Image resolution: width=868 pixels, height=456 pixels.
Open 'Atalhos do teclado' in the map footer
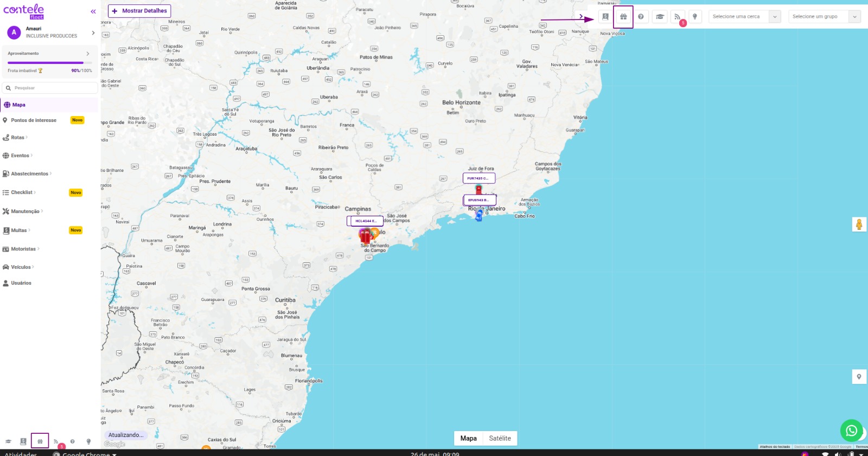[775, 447]
